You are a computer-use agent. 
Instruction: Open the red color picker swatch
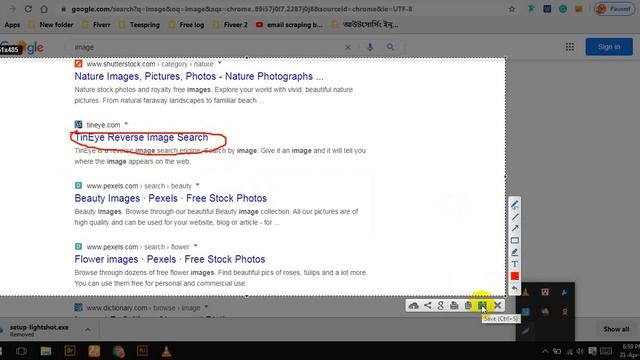click(x=515, y=276)
